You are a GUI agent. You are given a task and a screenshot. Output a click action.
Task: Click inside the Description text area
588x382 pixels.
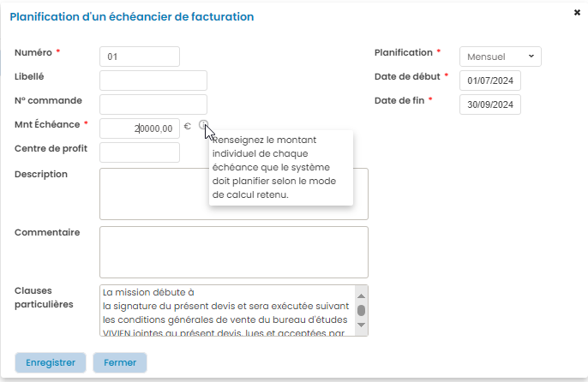(x=234, y=194)
